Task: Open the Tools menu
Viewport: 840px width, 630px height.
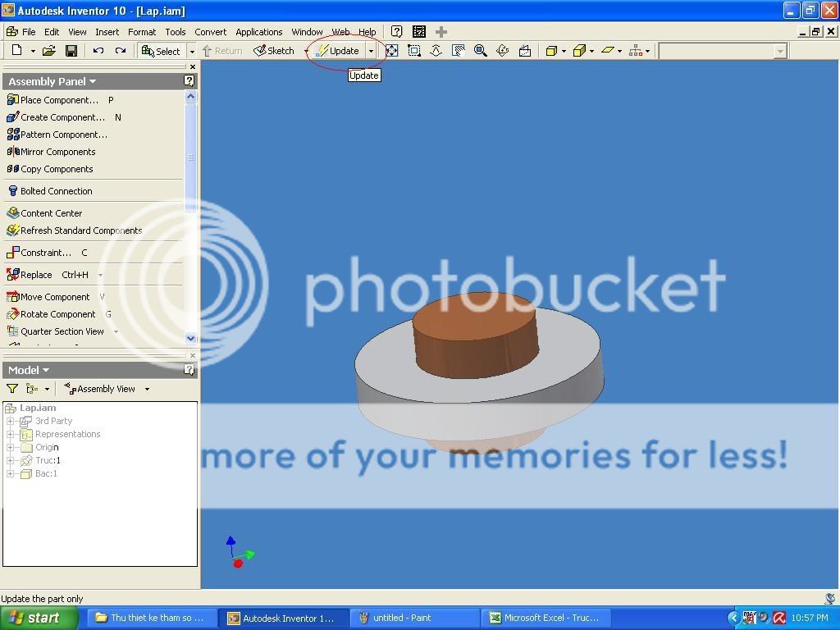Action: coord(176,32)
